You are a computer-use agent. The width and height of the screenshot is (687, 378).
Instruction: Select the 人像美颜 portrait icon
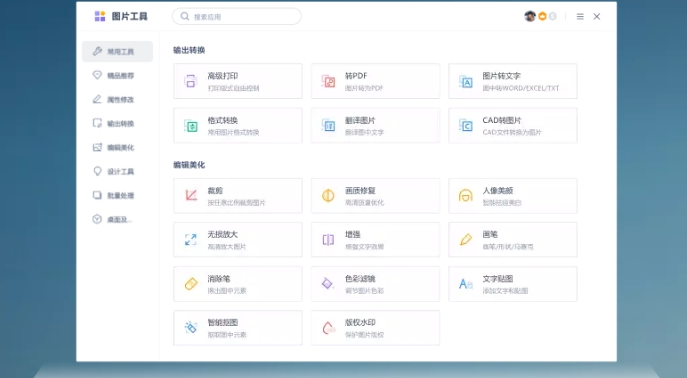click(x=466, y=195)
